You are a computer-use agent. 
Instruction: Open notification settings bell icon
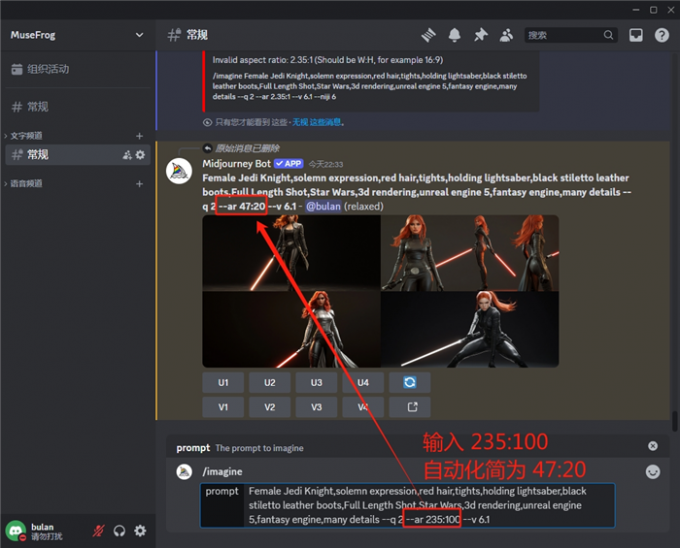click(x=454, y=35)
